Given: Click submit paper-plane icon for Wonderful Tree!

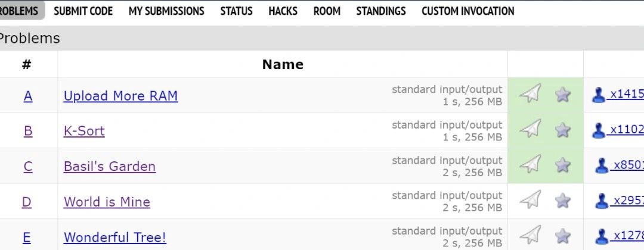Looking at the screenshot, I should 530,235.
